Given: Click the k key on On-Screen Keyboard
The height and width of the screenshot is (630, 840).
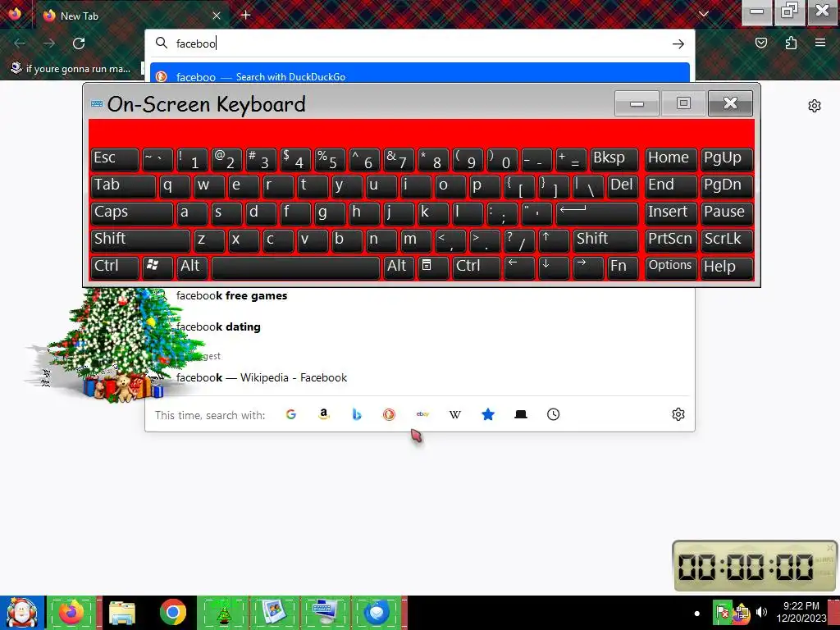Looking at the screenshot, I should [433, 214].
